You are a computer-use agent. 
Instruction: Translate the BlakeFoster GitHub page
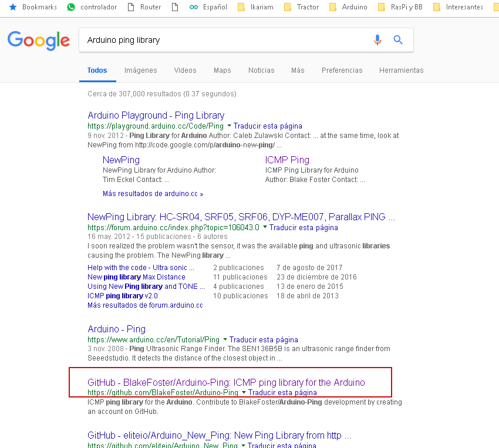(282, 392)
